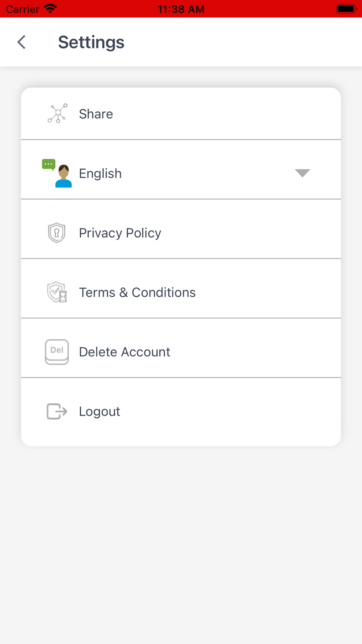Tap the Carrier status text
The image size is (362, 644).
[x=23, y=9]
